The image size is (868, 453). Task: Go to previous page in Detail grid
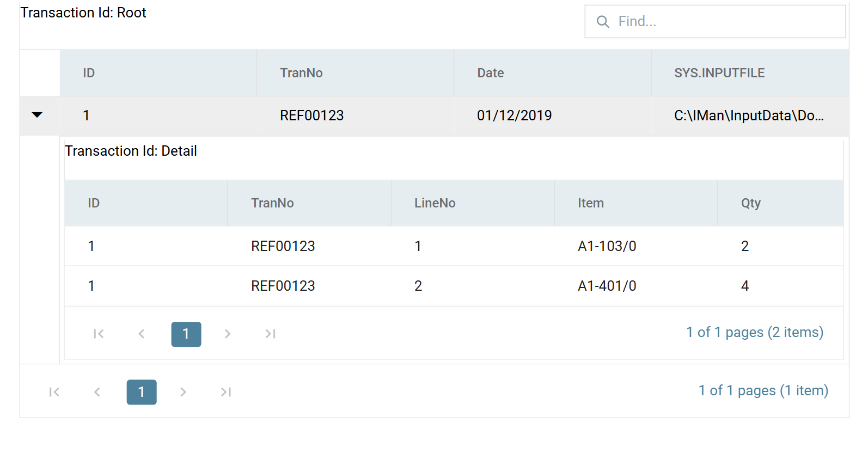click(142, 334)
